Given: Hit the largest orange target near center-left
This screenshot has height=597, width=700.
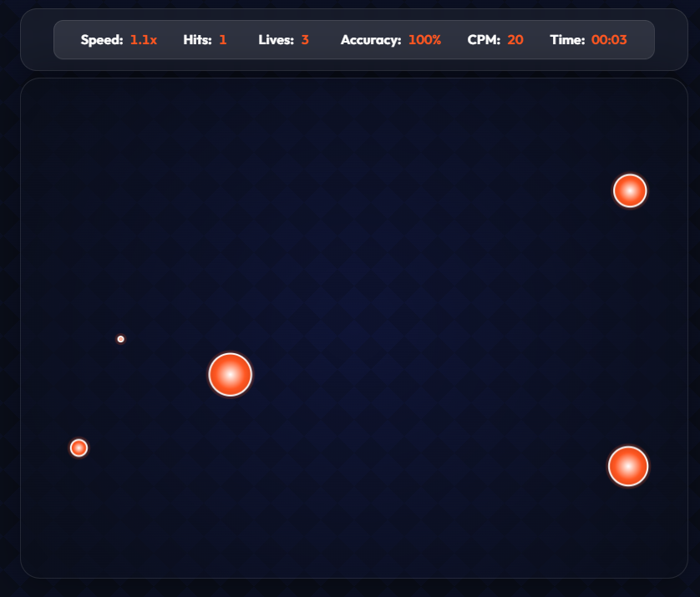Looking at the screenshot, I should (x=231, y=374).
